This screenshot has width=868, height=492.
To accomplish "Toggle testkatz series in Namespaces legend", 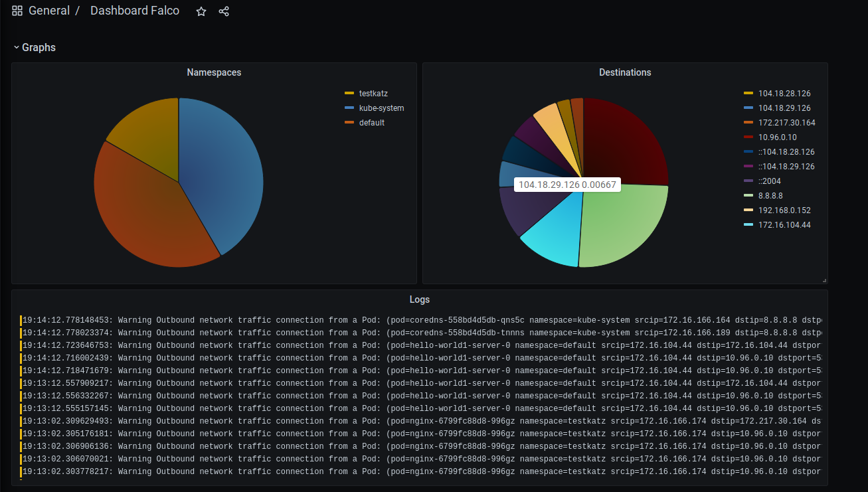I will pos(373,94).
